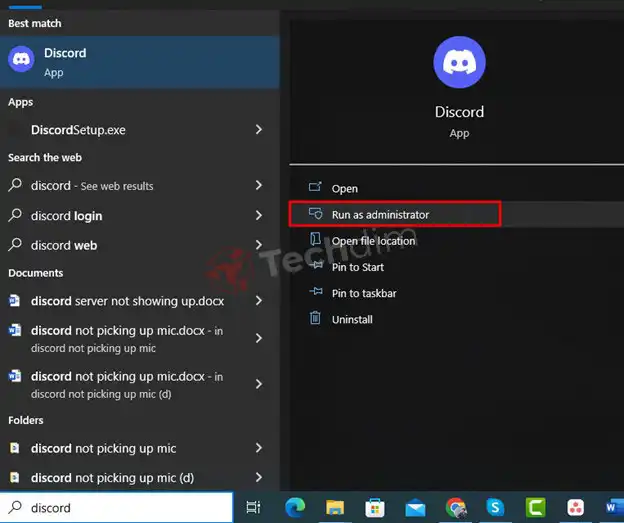Open 'discord not picking up mic' folder result
624x523 pixels.
coord(103,448)
